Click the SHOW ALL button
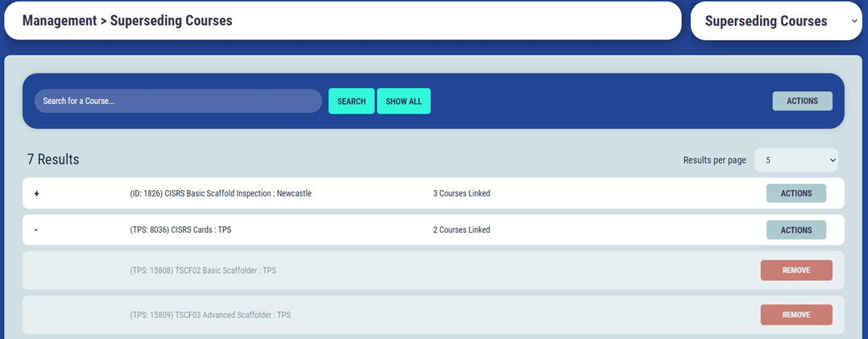Image resolution: width=868 pixels, height=339 pixels. (x=403, y=101)
